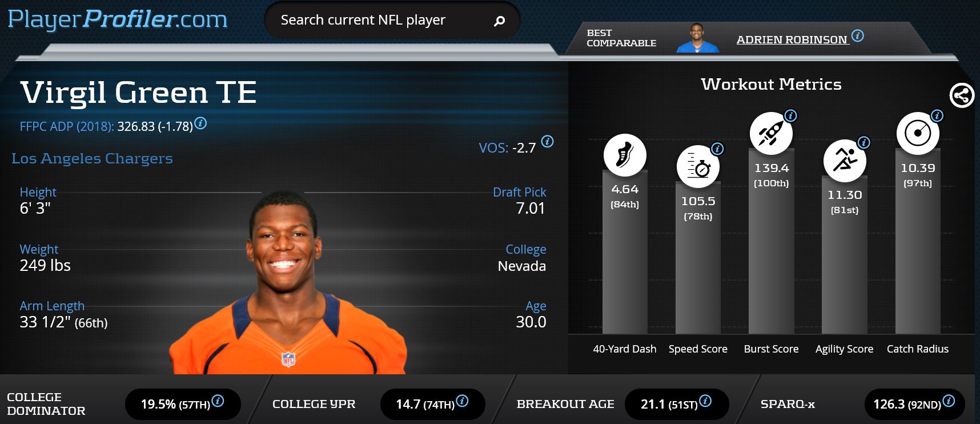This screenshot has height=424, width=980.
Task: Click Adrien Robinson's player thumbnail
Action: tap(697, 38)
